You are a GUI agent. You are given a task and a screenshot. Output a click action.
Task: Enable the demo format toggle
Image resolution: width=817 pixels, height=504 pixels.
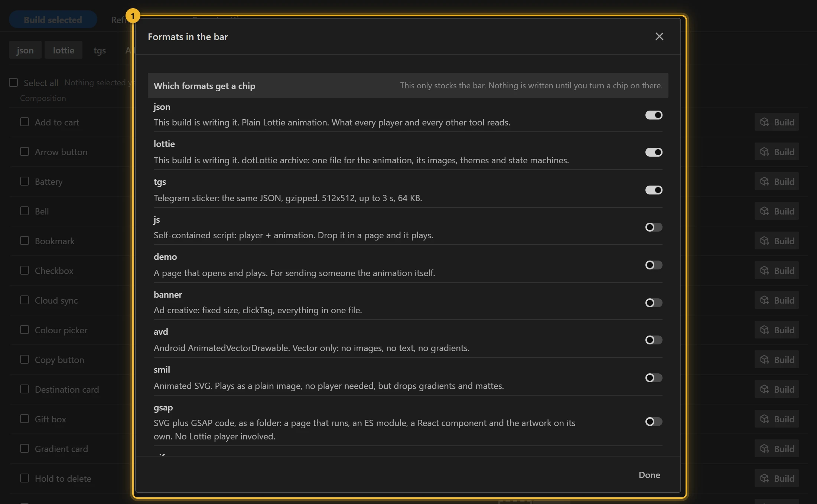tap(654, 265)
